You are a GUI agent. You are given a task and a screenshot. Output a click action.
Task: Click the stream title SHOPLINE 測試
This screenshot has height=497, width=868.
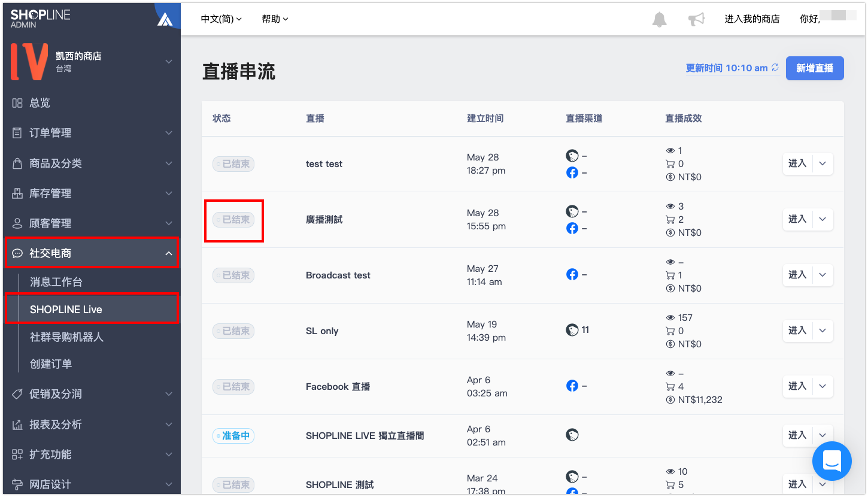(x=339, y=485)
